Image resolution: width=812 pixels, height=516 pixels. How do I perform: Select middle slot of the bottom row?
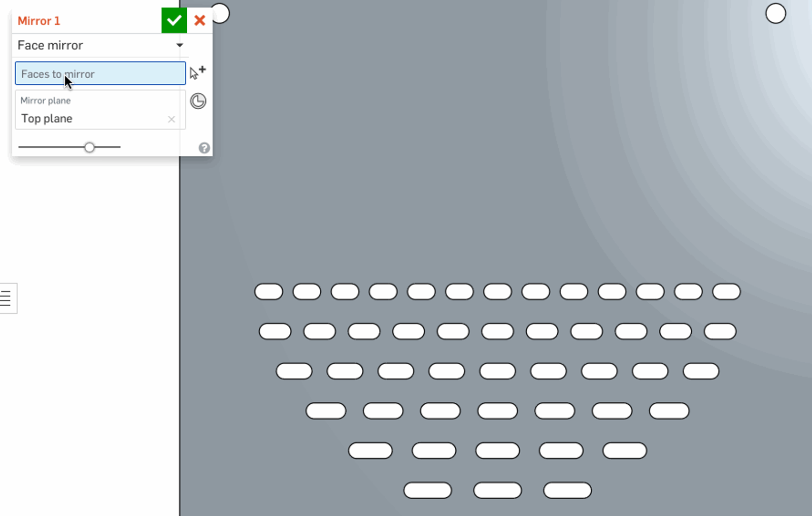coord(497,491)
